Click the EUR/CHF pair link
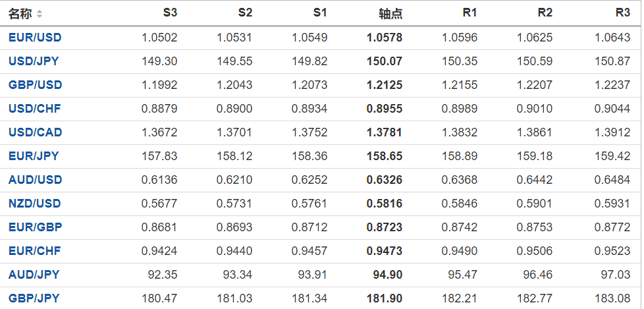 [34, 251]
